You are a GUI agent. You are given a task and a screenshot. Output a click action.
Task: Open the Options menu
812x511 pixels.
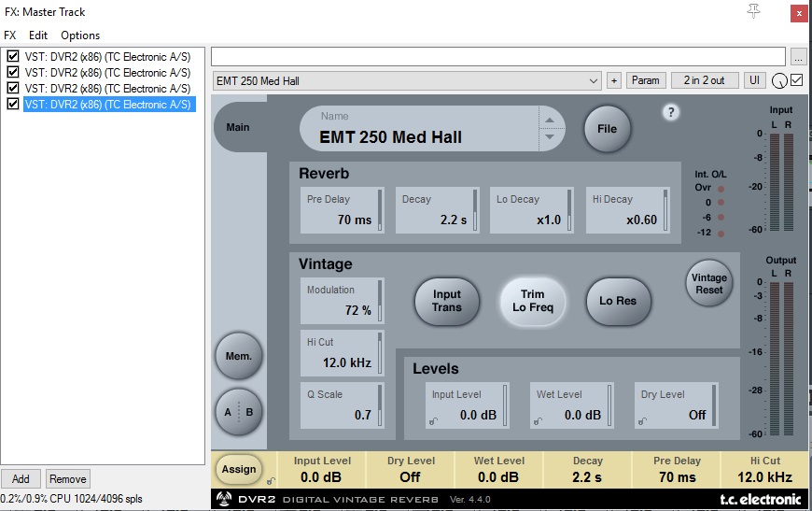[x=80, y=35]
